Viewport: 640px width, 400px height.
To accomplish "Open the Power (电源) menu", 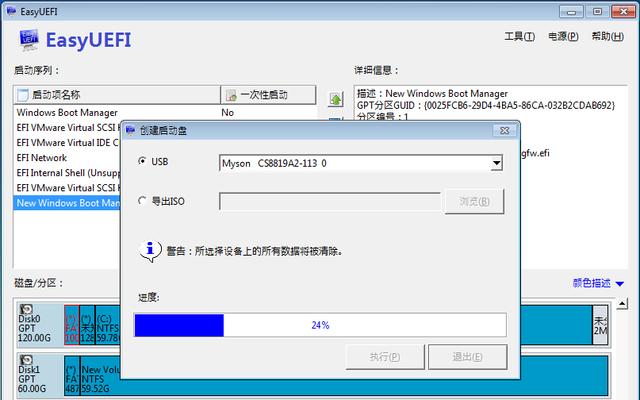I will click(x=563, y=36).
